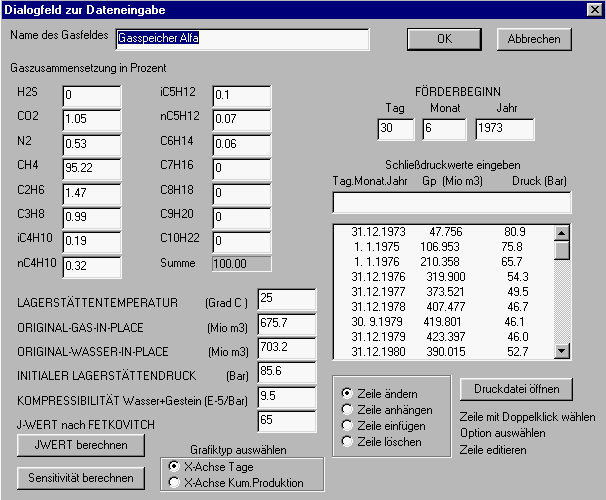Viewport: 606px width, 500px height.
Task: Click the iC5H12 percentage field
Action: click(x=242, y=96)
